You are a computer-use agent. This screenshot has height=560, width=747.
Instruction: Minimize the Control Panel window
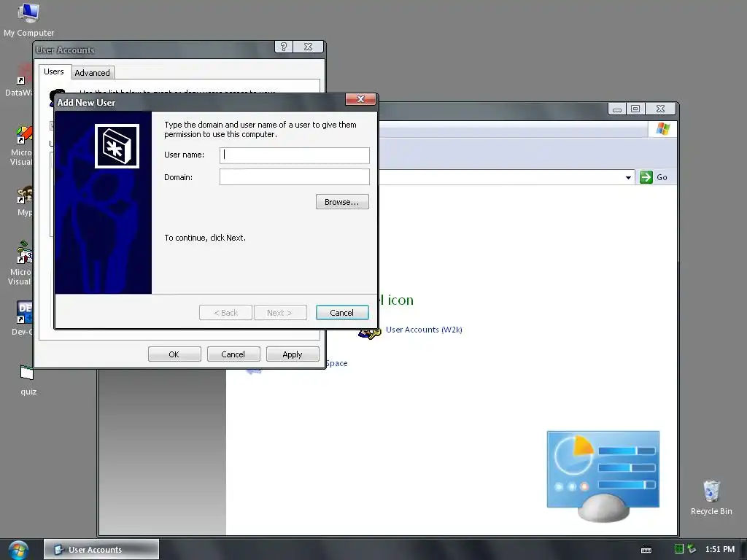(x=617, y=109)
